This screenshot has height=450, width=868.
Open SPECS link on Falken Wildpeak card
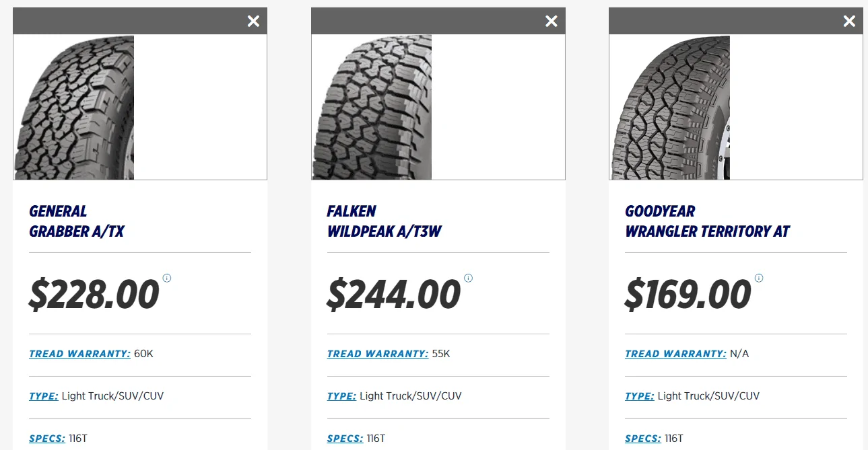tap(345, 438)
